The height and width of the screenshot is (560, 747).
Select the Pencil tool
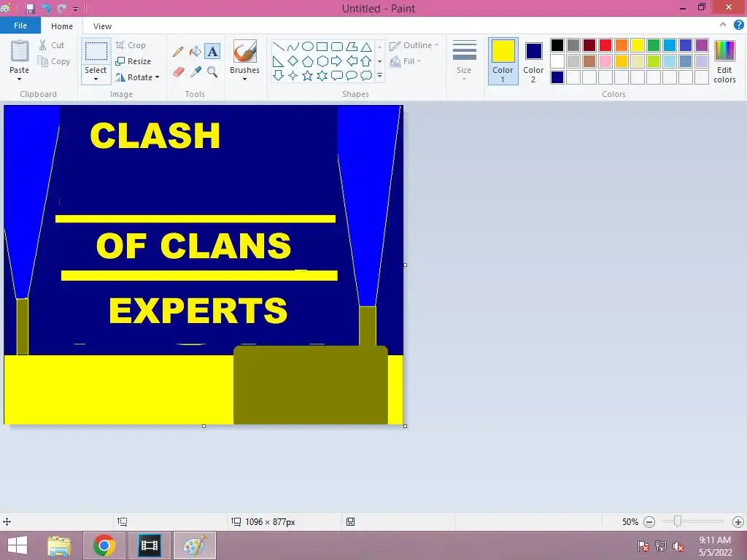point(178,52)
